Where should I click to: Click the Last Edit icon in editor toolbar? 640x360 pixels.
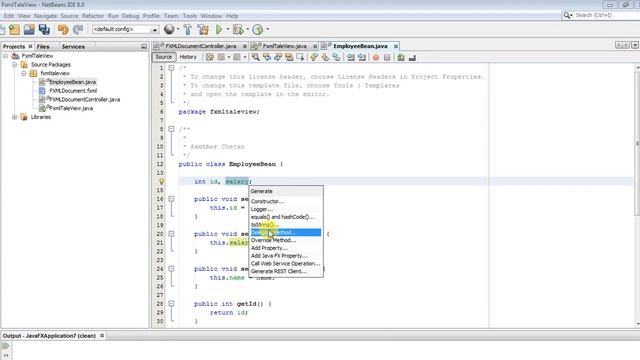point(210,58)
